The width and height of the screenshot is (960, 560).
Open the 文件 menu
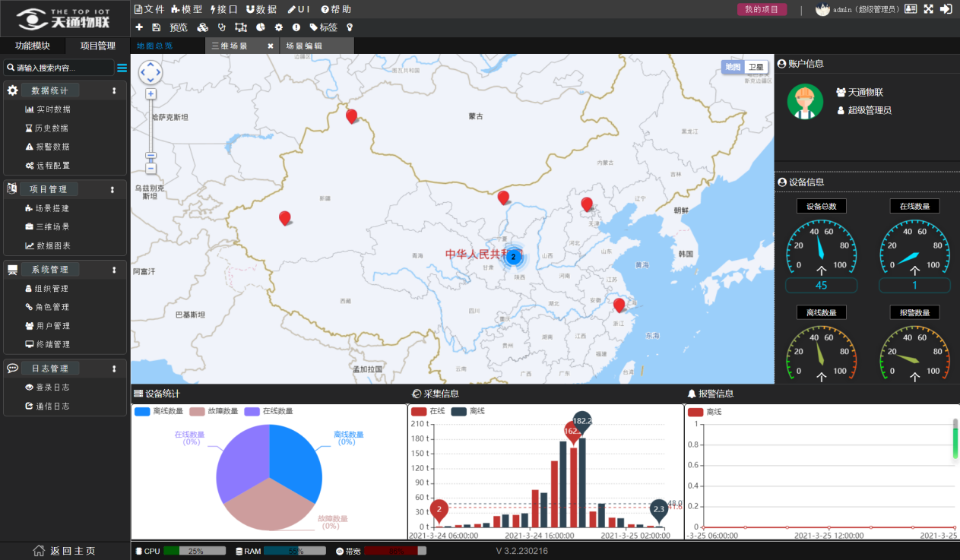tap(149, 9)
